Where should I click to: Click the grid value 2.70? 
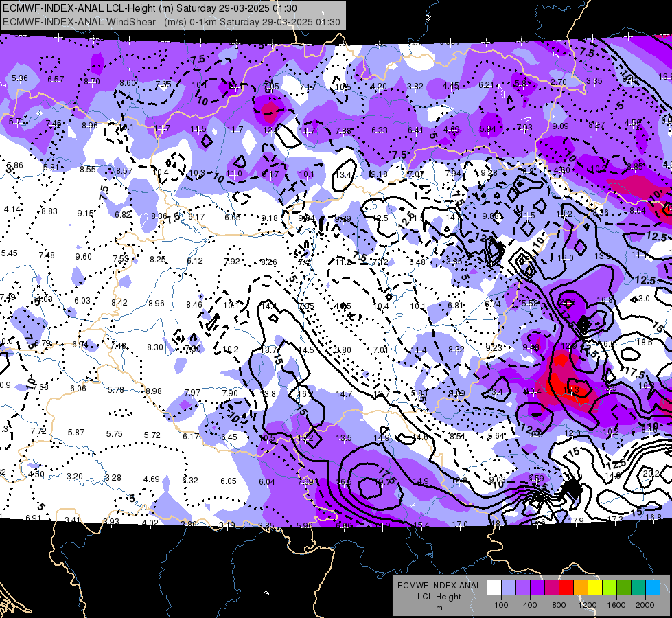[559, 82]
